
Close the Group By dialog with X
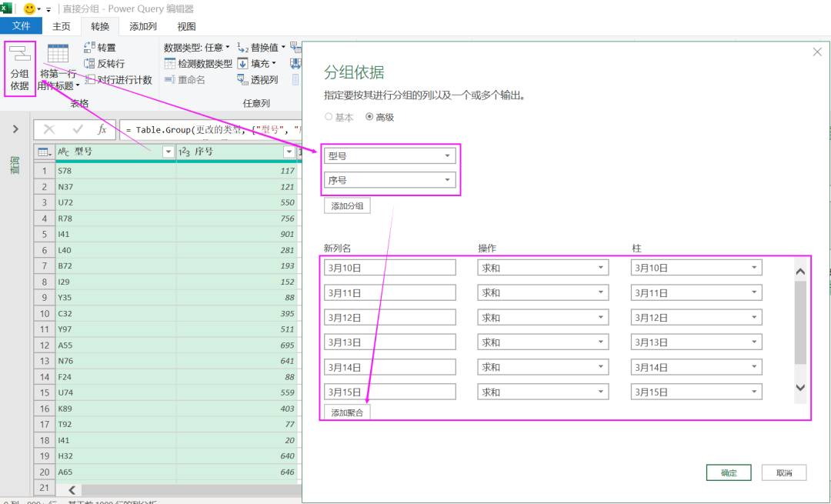[x=817, y=52]
